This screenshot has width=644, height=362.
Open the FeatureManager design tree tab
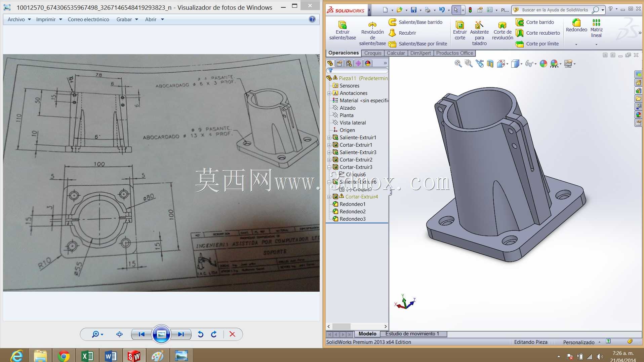pos(330,63)
